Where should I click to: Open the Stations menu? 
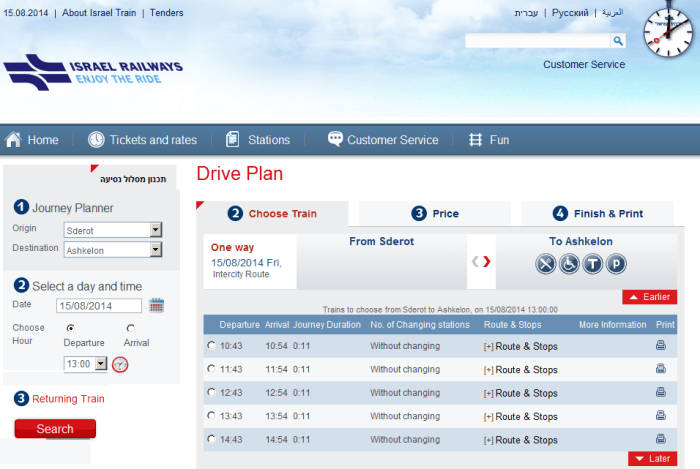coord(269,140)
